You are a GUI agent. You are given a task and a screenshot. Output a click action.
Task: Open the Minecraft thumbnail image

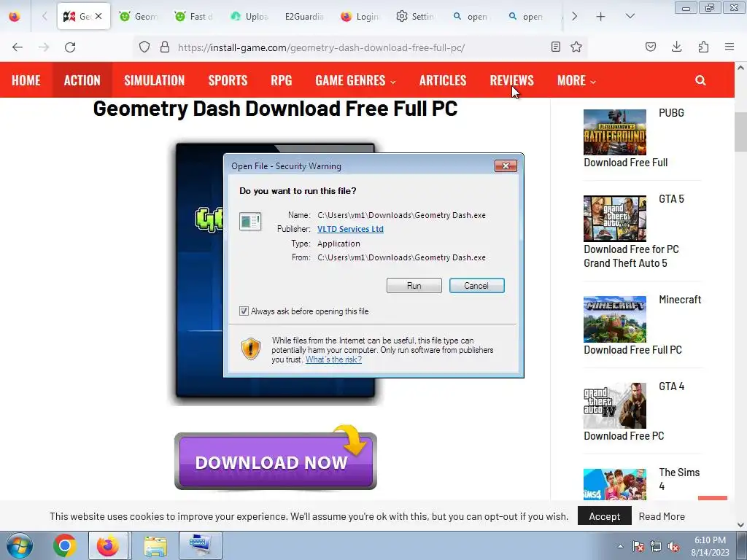[x=614, y=319]
